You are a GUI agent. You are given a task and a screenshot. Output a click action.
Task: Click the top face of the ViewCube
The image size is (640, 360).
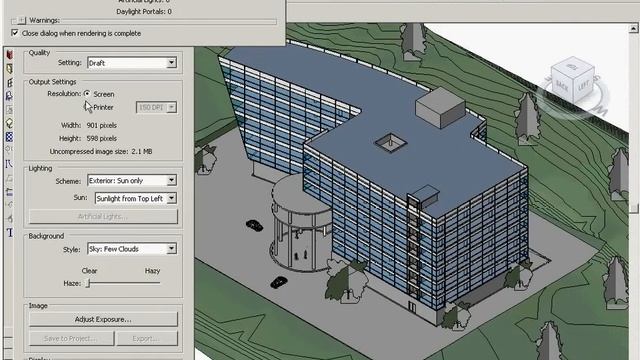coord(572,66)
